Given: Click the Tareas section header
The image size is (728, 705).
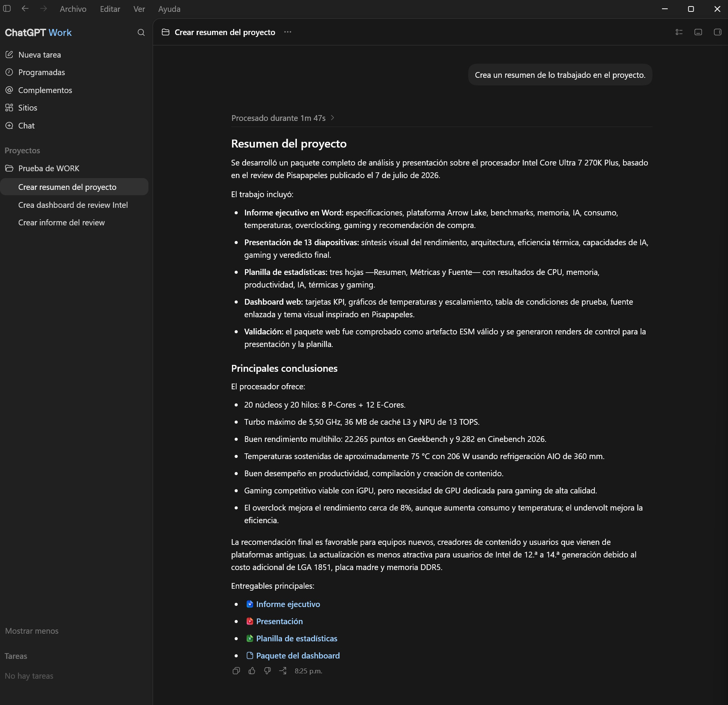Looking at the screenshot, I should pyautogui.click(x=16, y=656).
